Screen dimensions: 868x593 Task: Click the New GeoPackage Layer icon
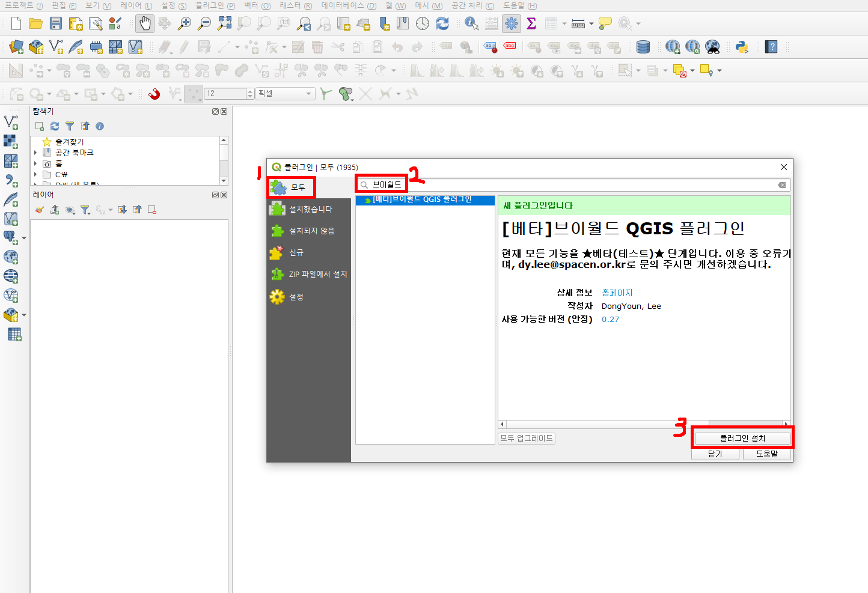coord(36,46)
